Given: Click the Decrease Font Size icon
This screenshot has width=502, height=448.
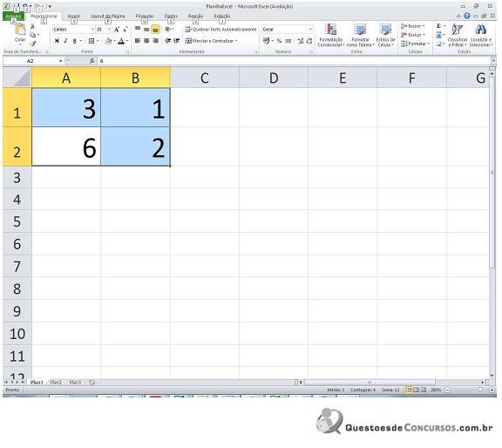Looking at the screenshot, I should 125,30.
